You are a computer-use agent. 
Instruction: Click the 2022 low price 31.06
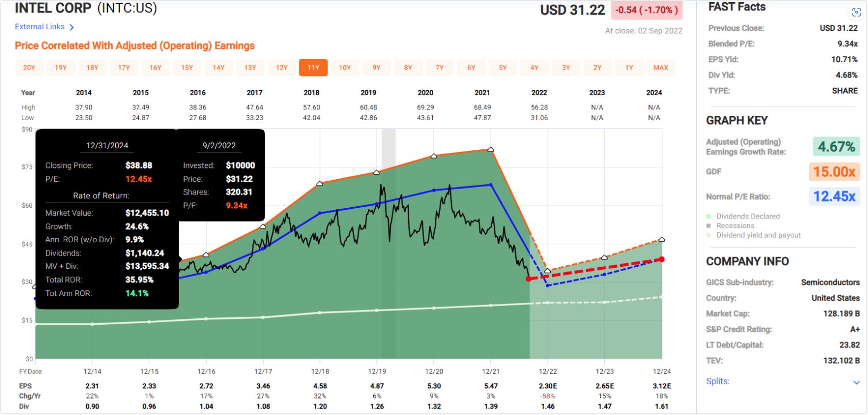(x=539, y=118)
